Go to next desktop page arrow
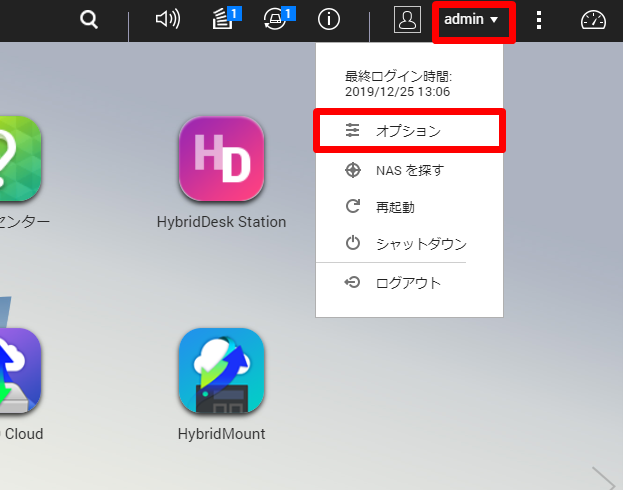This screenshot has width=623, height=490. [604, 478]
